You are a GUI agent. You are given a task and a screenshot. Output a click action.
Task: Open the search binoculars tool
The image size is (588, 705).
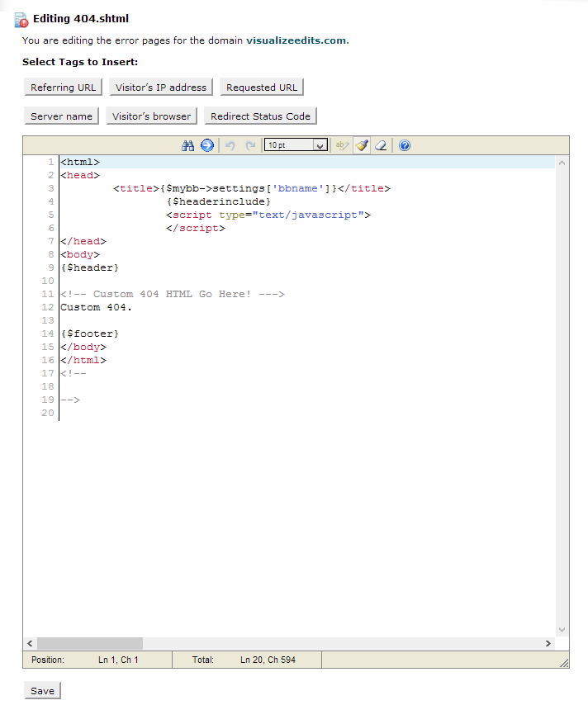[188, 145]
